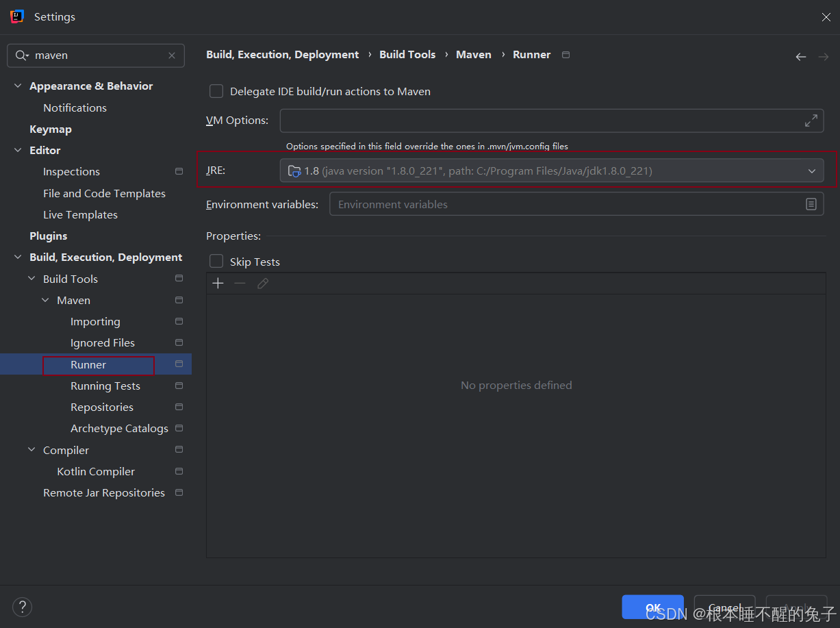
Task: Click the OK button
Action: [x=652, y=607]
